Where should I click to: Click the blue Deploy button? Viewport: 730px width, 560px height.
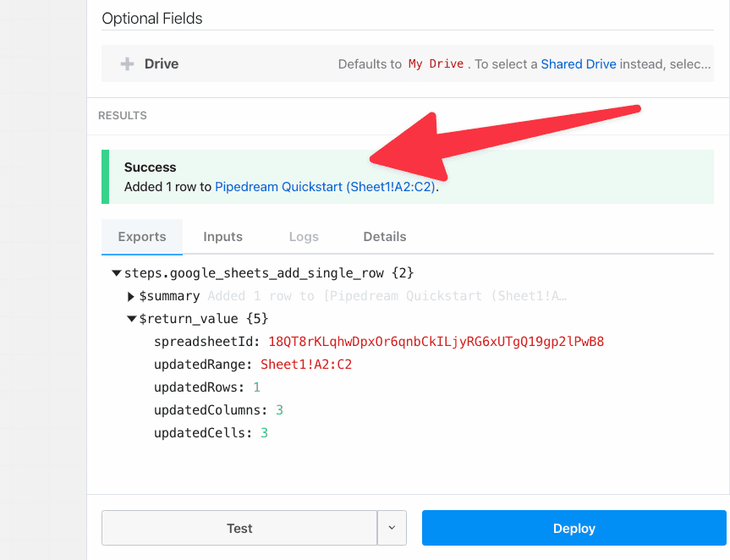coord(574,528)
